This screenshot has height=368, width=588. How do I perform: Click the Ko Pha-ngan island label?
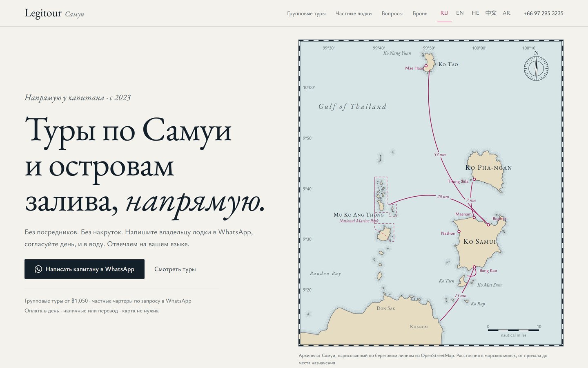(488, 168)
